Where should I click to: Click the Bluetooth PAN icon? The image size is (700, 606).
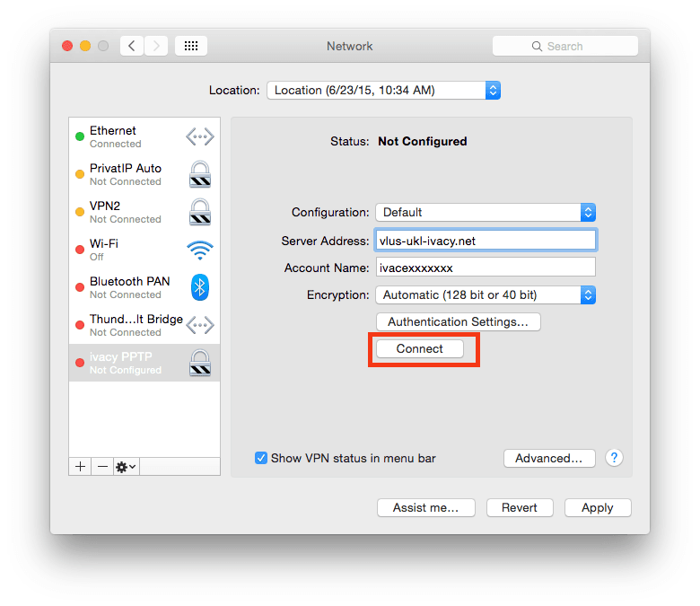(x=199, y=287)
